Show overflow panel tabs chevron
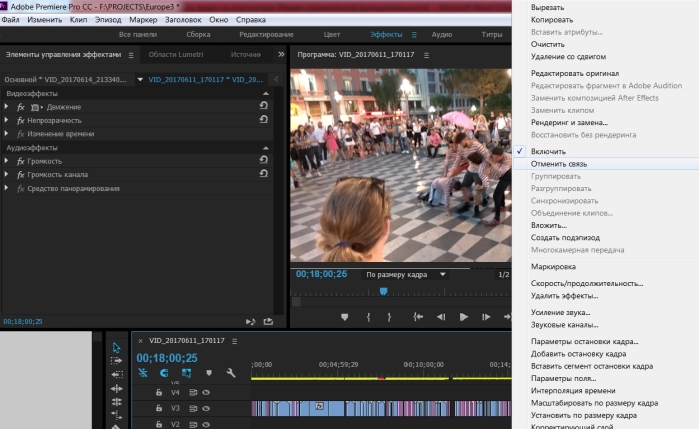The image size is (699, 429). tap(281, 54)
